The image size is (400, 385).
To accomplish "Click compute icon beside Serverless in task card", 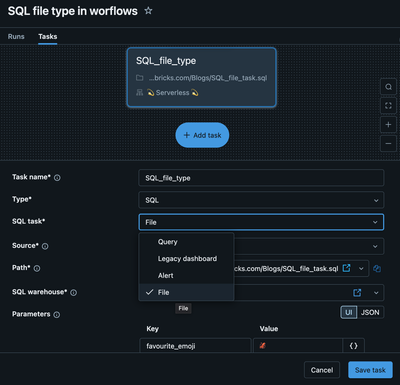I will click(140, 93).
